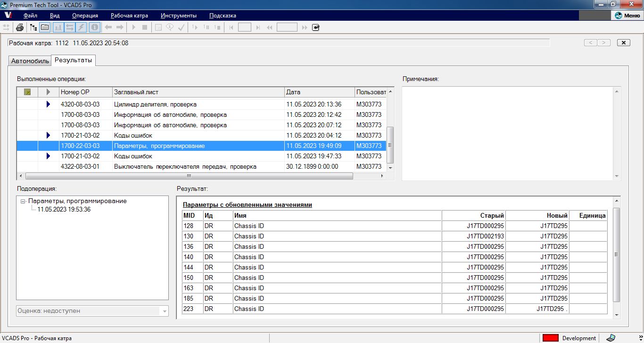The image size is (644, 343).
Task: Click the Volvo logo icon in the menu bar
Action: tap(8, 16)
